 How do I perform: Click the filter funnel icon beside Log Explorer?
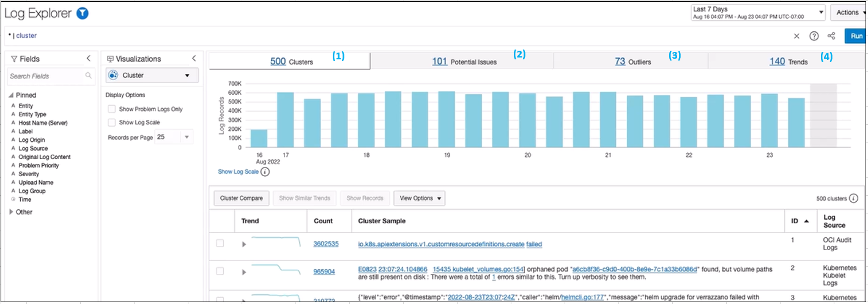click(x=83, y=13)
